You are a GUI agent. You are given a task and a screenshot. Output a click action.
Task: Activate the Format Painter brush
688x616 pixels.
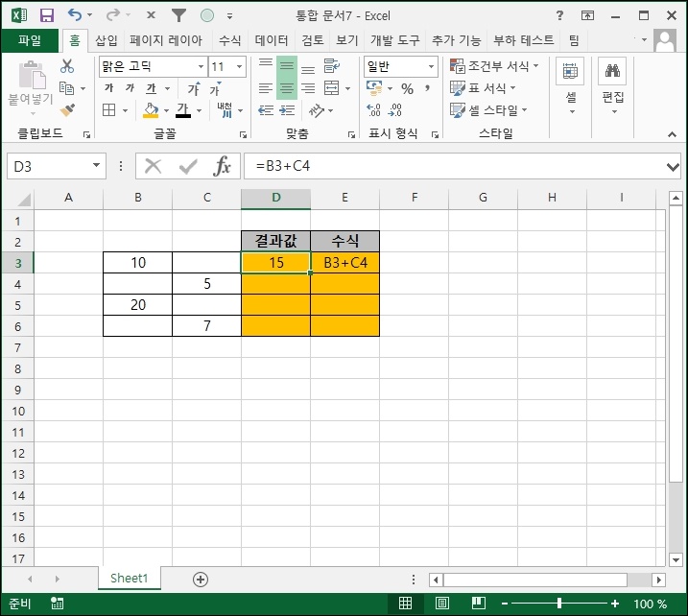67,110
